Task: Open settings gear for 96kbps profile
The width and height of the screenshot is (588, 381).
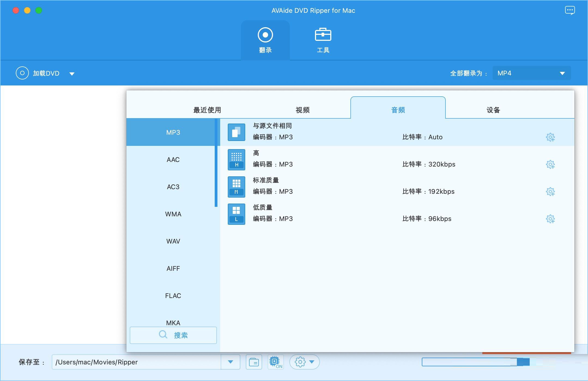Action: [550, 219]
